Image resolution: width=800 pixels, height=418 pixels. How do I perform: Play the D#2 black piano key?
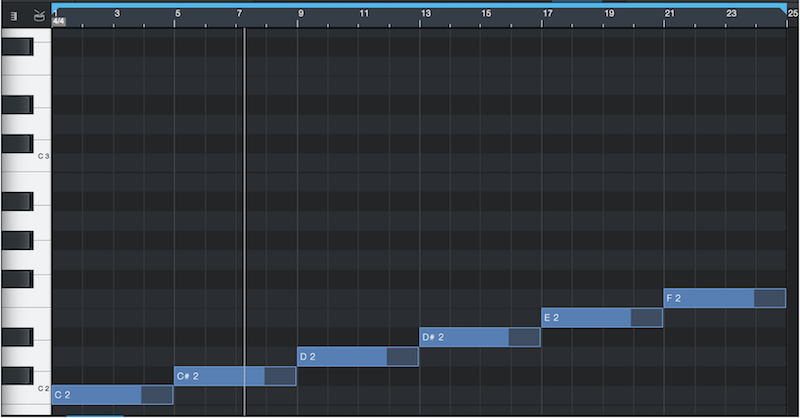pos(17,337)
